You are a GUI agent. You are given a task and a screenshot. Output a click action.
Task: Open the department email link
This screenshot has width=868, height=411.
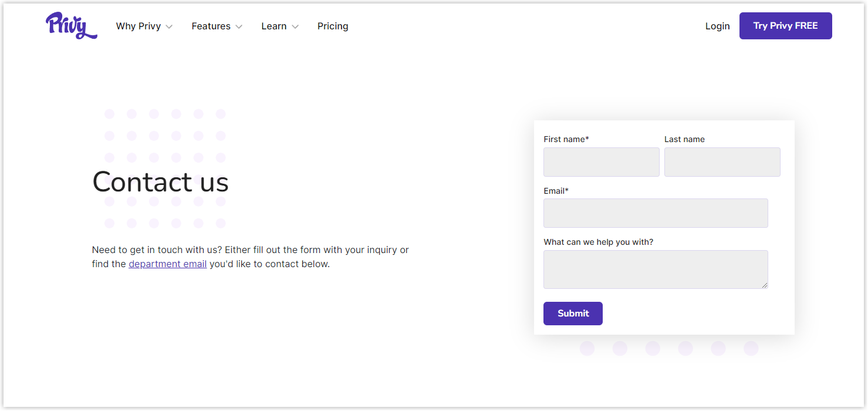click(x=167, y=264)
